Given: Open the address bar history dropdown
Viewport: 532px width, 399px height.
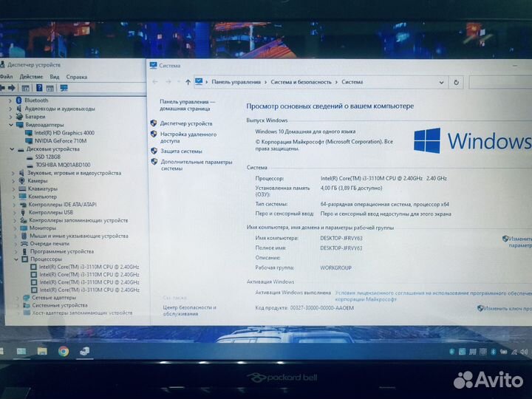Looking at the screenshot, I should pyautogui.click(x=441, y=82).
